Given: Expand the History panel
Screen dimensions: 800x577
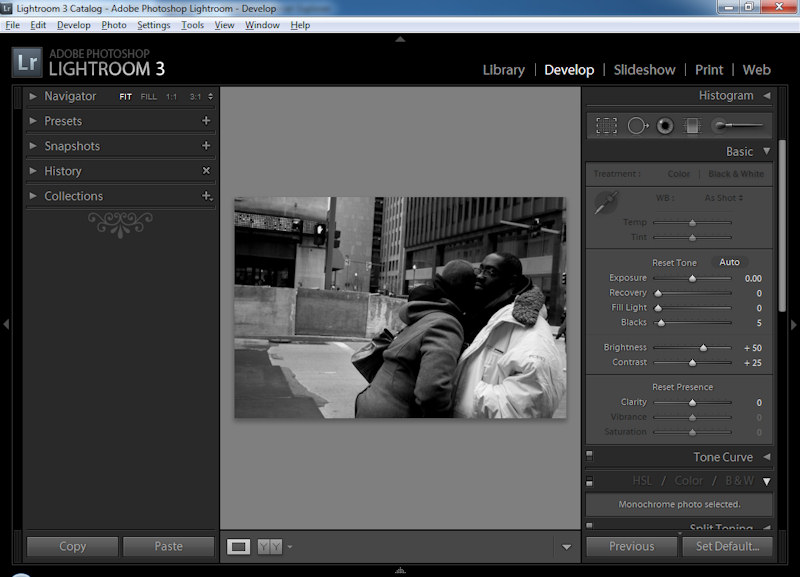Looking at the screenshot, I should [33, 171].
